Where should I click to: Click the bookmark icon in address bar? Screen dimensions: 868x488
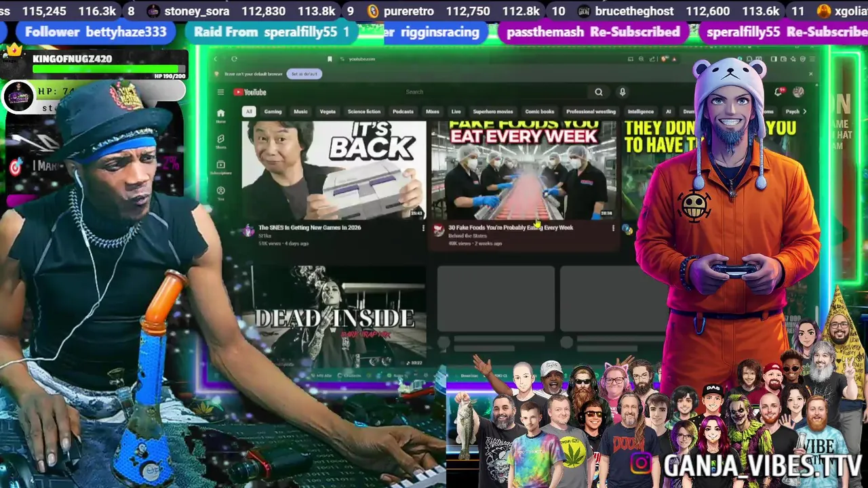click(330, 59)
